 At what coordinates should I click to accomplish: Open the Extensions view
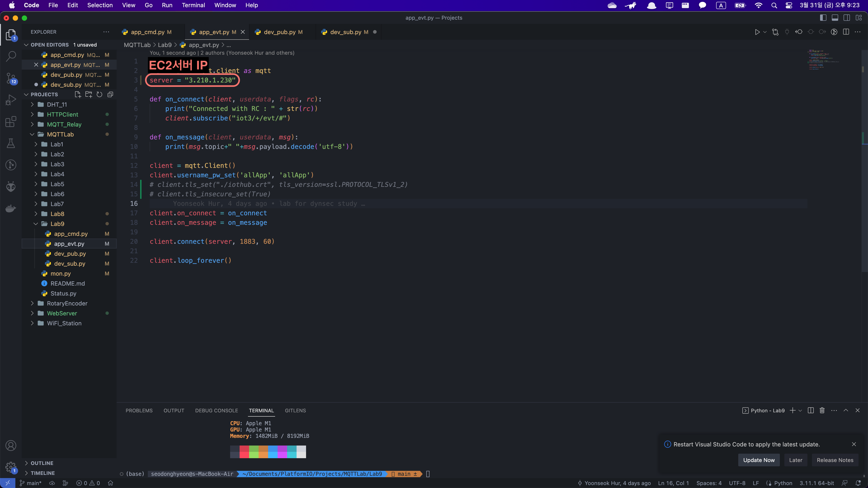coord(11,122)
